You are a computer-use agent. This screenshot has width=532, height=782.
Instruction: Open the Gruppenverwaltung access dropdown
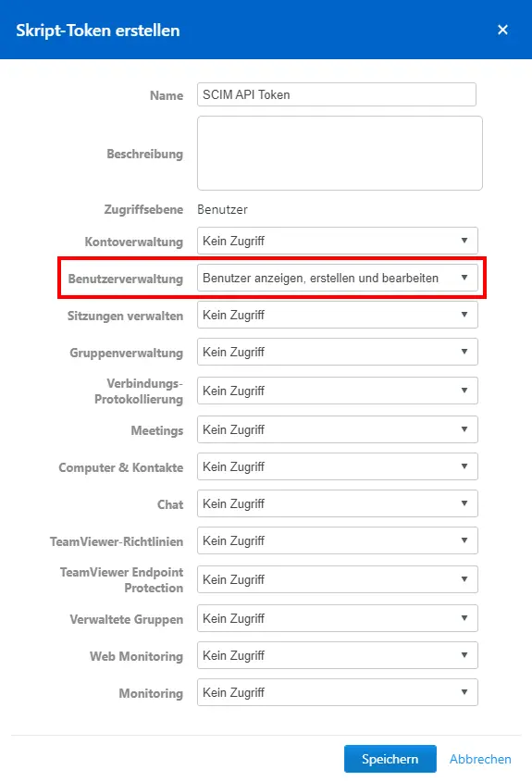[x=338, y=352]
